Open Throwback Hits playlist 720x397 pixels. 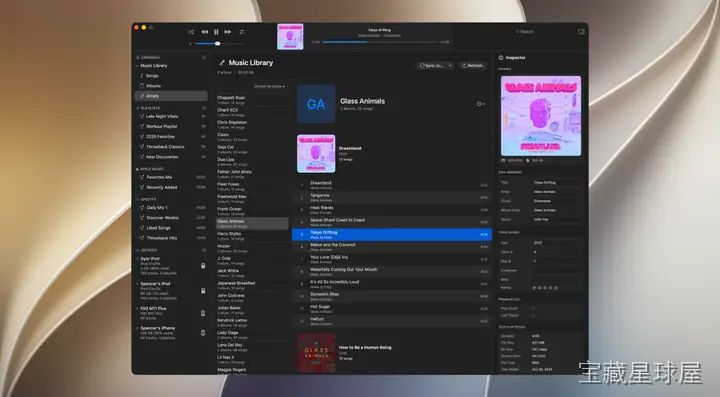pos(171,238)
